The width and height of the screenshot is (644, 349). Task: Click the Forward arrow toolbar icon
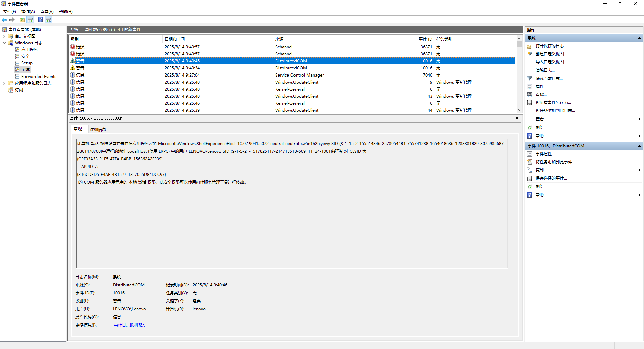point(12,20)
